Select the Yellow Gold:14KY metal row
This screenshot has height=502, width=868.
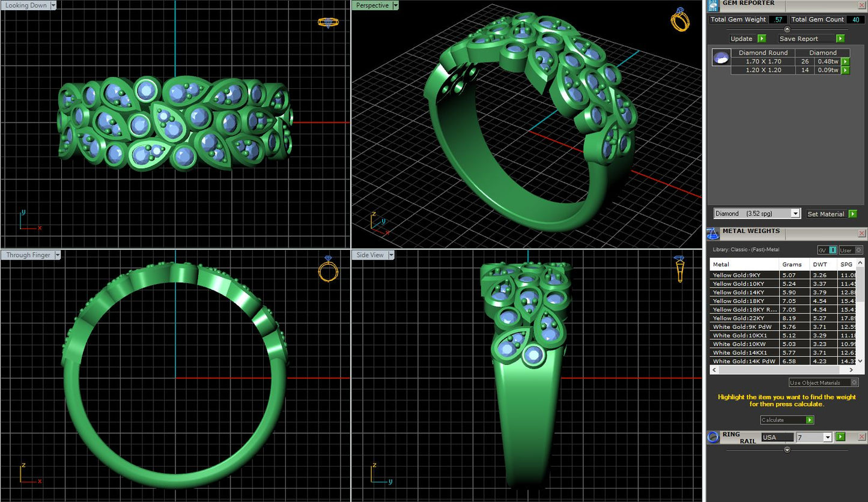click(x=745, y=292)
